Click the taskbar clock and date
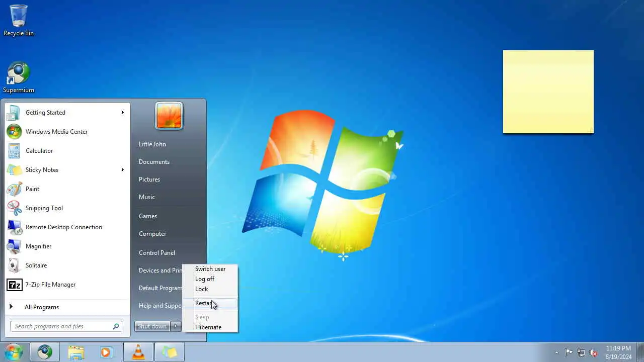The image size is (644, 362). pos(618,352)
